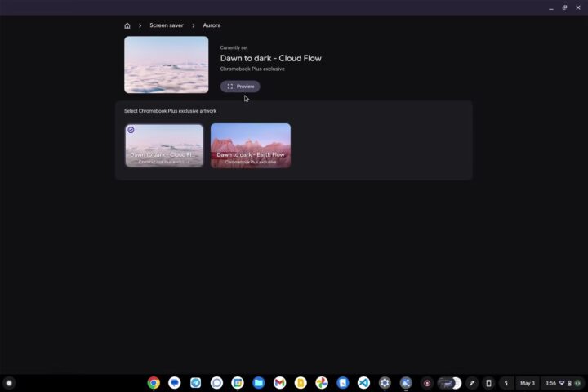Launch Visual Studio Code from shelf

click(x=364, y=383)
